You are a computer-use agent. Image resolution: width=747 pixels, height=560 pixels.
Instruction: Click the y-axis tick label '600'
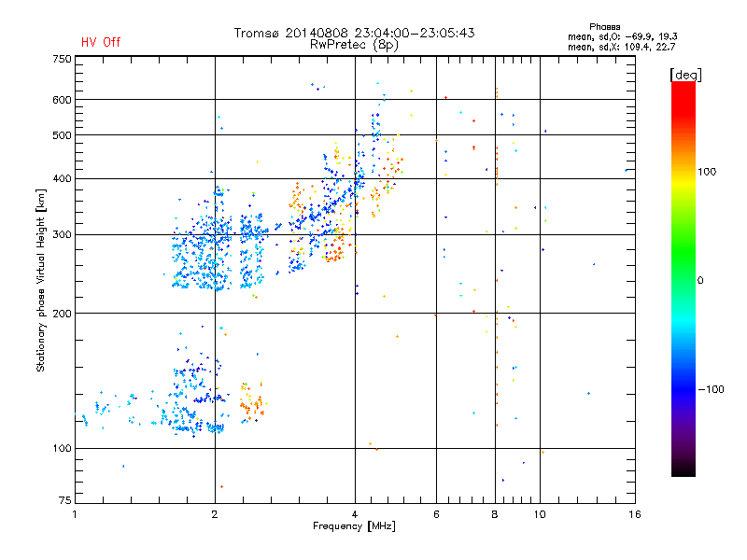[62, 100]
